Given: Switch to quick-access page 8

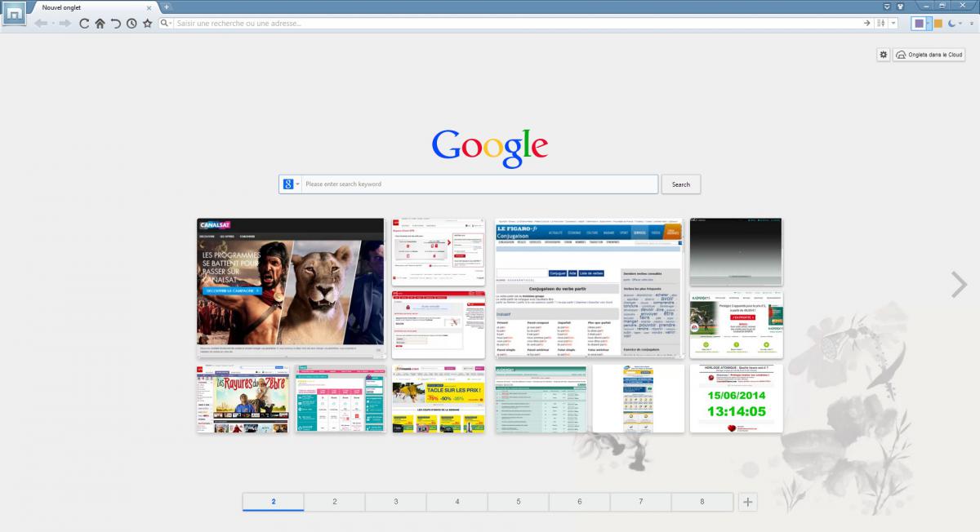Looking at the screenshot, I should pyautogui.click(x=702, y=502).
